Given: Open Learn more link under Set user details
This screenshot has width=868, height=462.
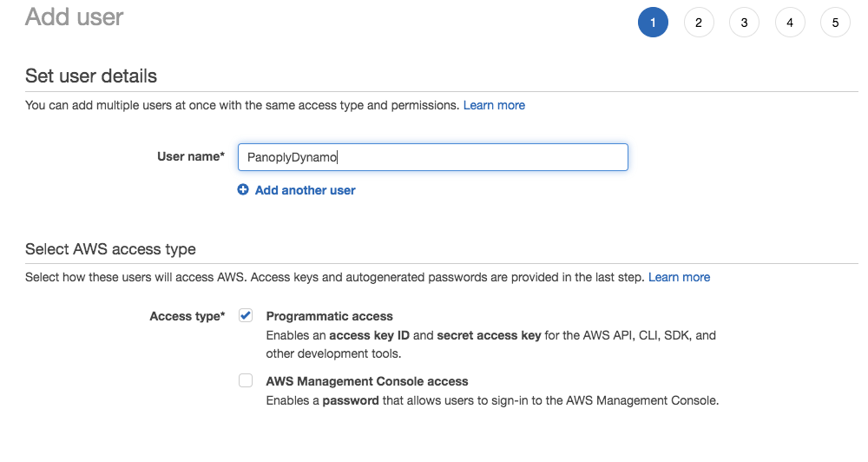Looking at the screenshot, I should point(494,105).
